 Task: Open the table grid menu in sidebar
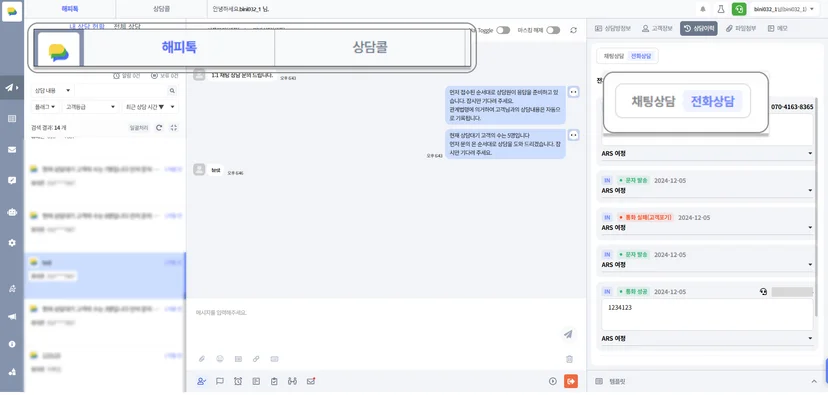click(x=12, y=119)
